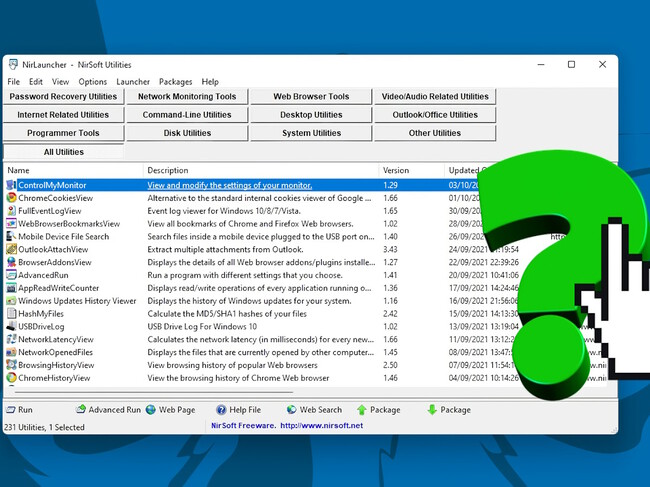Screen dimensions: 650x487
Task: Click the NirLauncher title bar icon
Action: coord(13,64)
